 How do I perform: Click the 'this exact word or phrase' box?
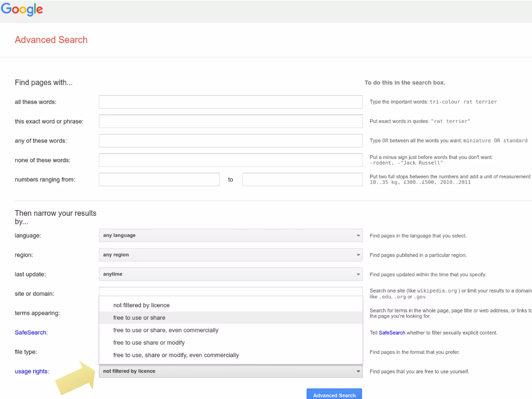tap(230, 121)
